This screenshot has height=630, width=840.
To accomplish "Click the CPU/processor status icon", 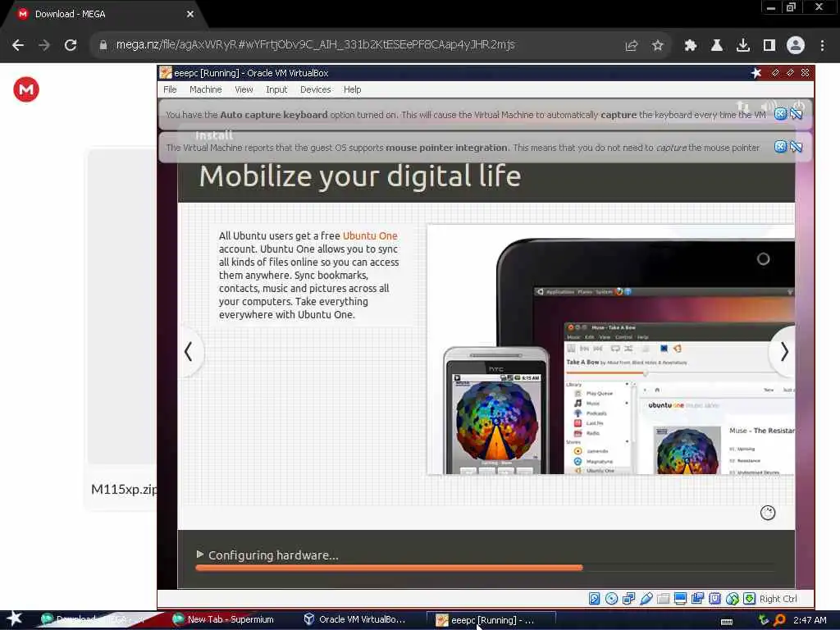I will 714,598.
